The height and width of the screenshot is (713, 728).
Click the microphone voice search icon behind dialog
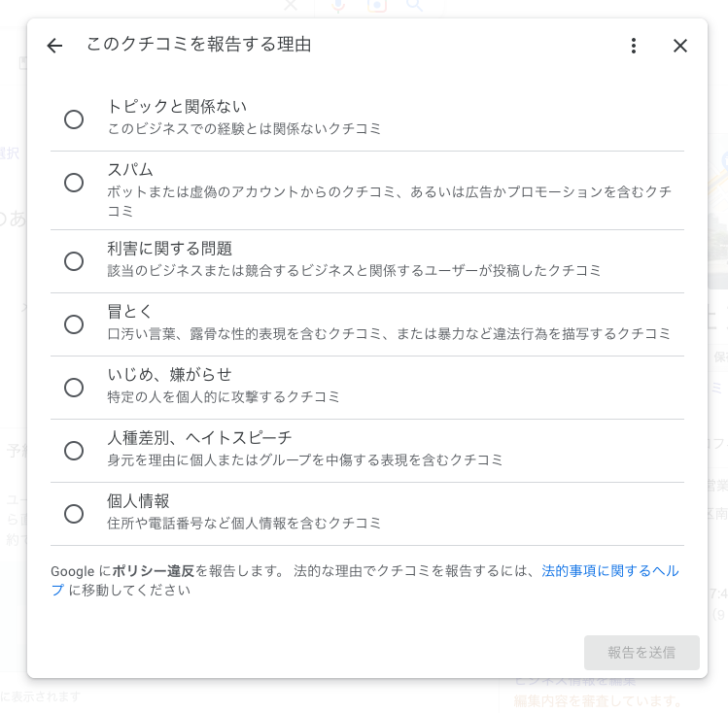338,5
